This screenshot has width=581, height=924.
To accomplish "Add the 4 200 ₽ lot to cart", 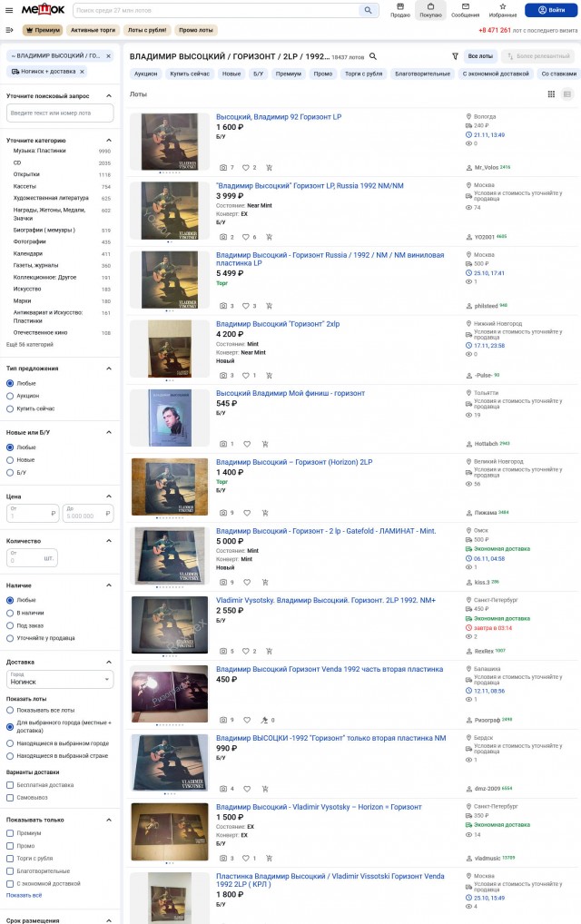I will click(270, 375).
